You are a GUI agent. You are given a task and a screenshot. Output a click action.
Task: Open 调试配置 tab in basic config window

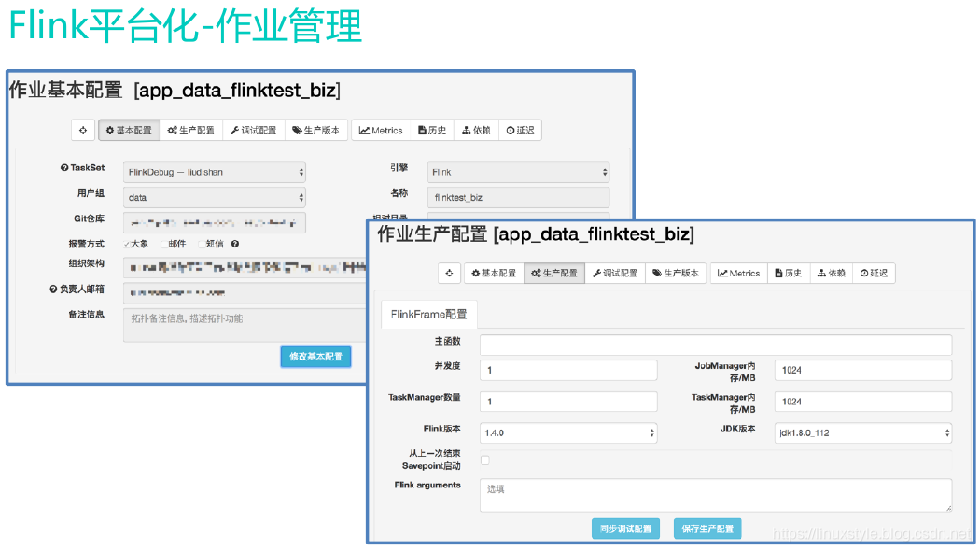(253, 130)
